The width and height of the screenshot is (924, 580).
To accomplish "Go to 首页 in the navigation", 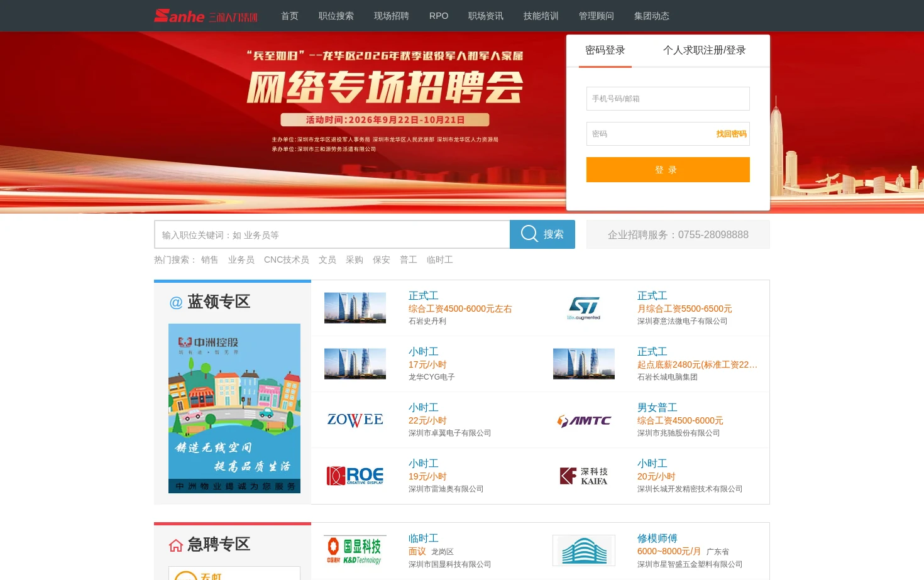I will coord(290,16).
